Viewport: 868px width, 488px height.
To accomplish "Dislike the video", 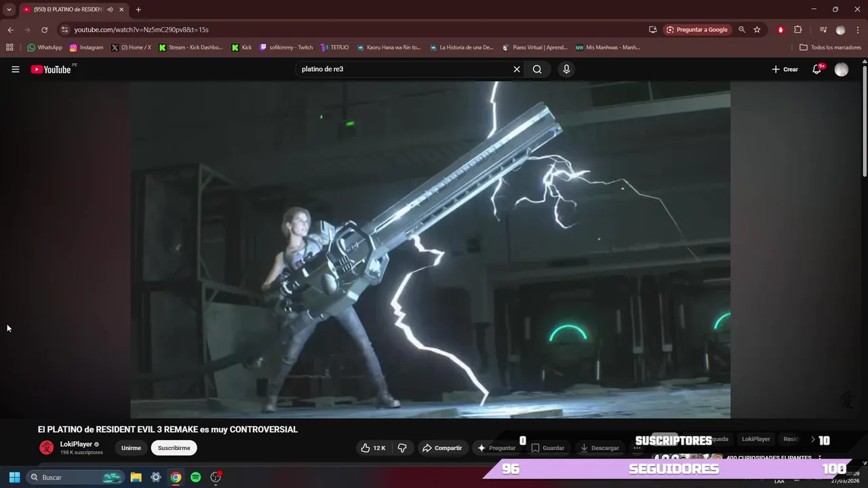I will (x=402, y=448).
